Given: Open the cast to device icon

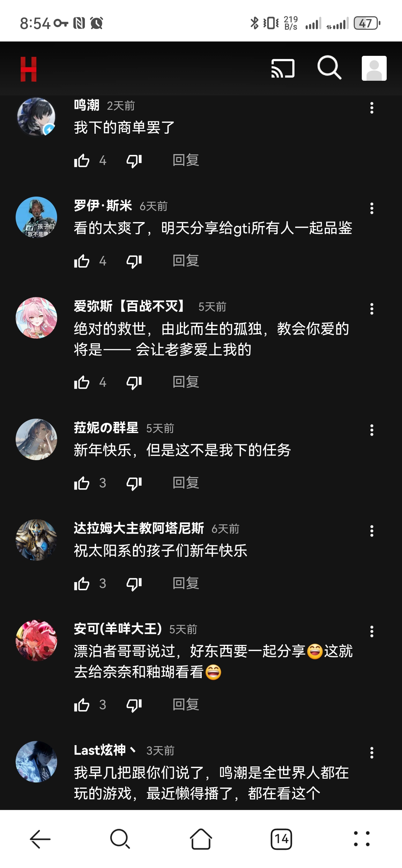Looking at the screenshot, I should pyautogui.click(x=283, y=68).
